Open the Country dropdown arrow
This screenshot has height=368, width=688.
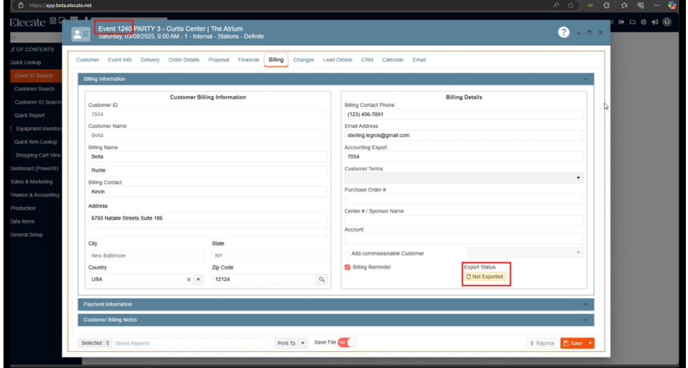(x=198, y=279)
